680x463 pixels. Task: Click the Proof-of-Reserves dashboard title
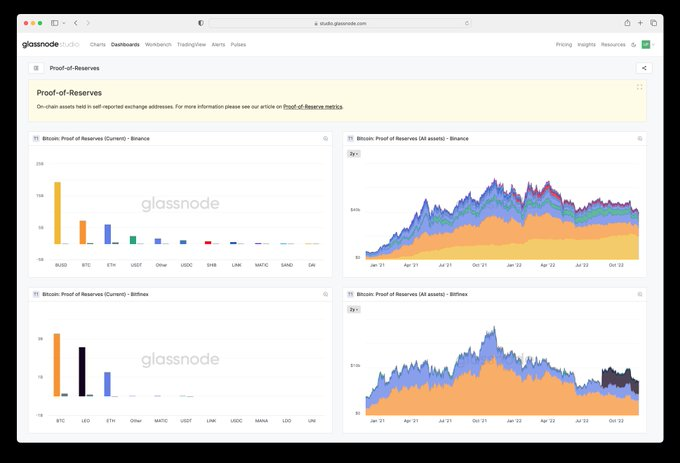coord(75,68)
